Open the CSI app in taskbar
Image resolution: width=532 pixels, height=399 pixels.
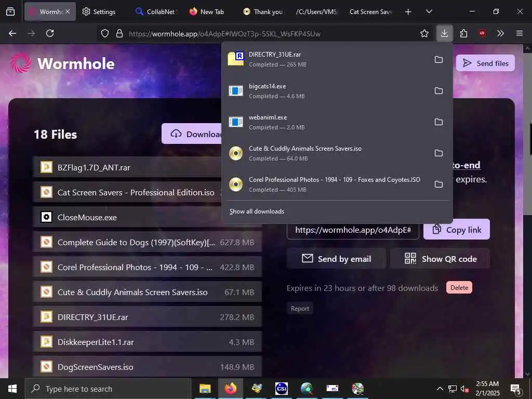coord(281,389)
